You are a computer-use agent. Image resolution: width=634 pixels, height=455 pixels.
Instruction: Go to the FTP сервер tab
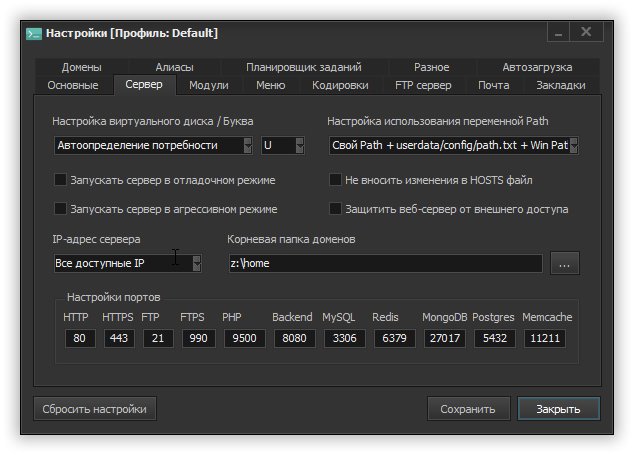pyautogui.click(x=423, y=86)
